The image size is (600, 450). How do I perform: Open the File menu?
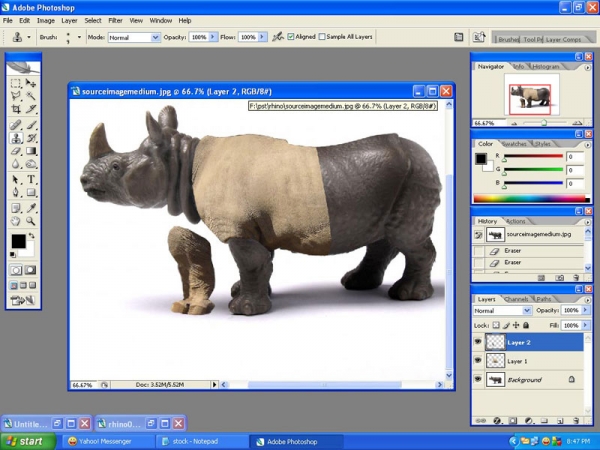click(x=8, y=21)
